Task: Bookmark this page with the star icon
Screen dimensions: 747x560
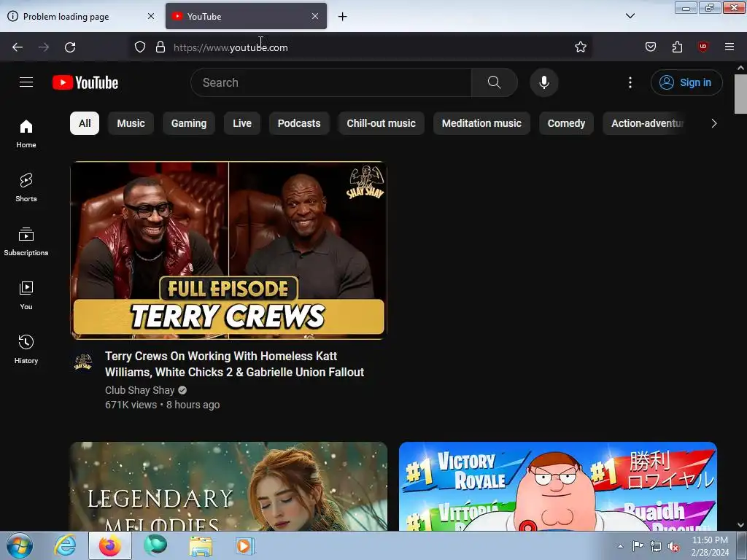Action: [x=580, y=47]
